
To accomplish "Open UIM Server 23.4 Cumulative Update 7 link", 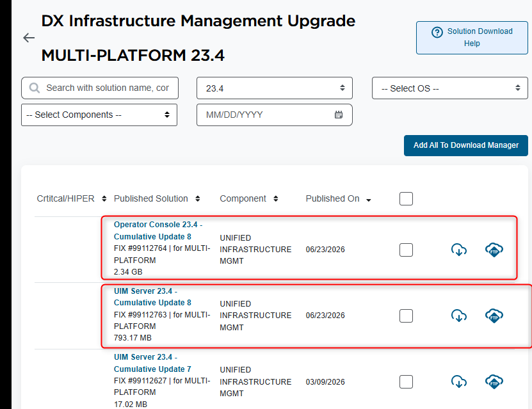I will pos(152,363).
